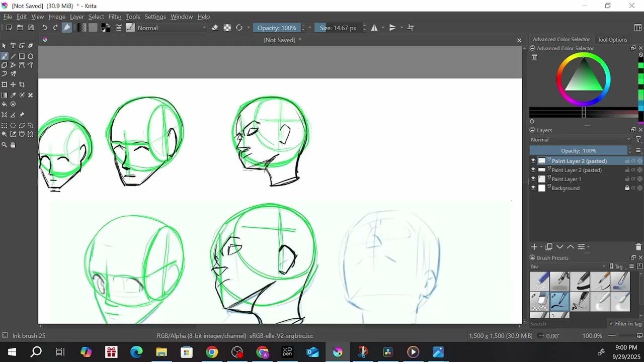The width and height of the screenshot is (644, 362).
Task: Pick the Rectangle shape tool
Action: (x=22, y=56)
